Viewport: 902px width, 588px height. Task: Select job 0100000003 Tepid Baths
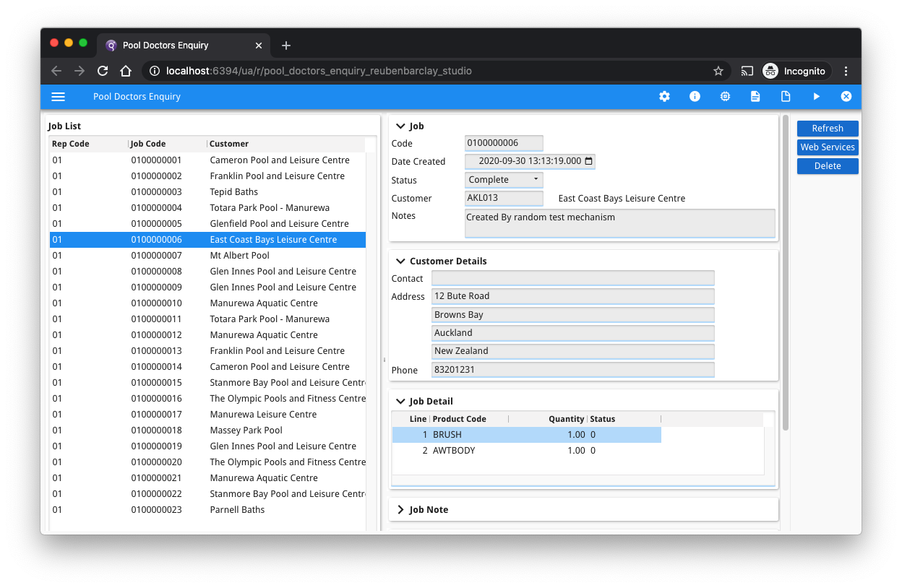coord(207,192)
